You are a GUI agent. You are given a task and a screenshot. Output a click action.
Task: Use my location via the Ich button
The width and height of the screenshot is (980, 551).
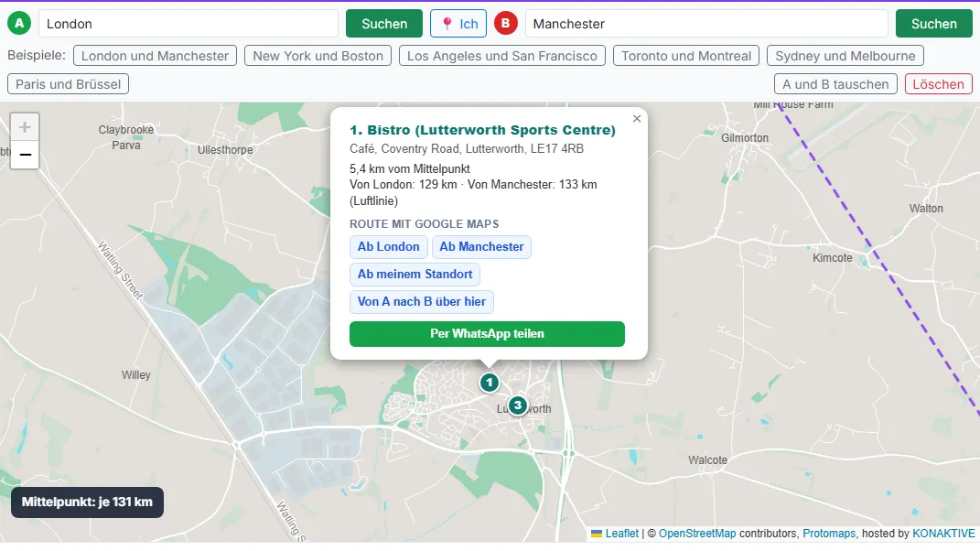tap(458, 24)
